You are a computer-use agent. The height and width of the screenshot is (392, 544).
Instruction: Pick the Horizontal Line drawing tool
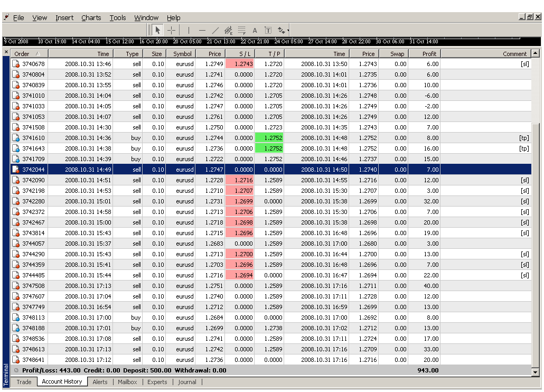202,31
